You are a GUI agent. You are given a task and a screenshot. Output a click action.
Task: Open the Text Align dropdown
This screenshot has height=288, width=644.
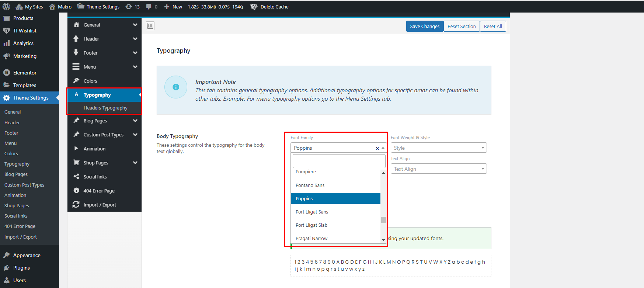click(439, 169)
